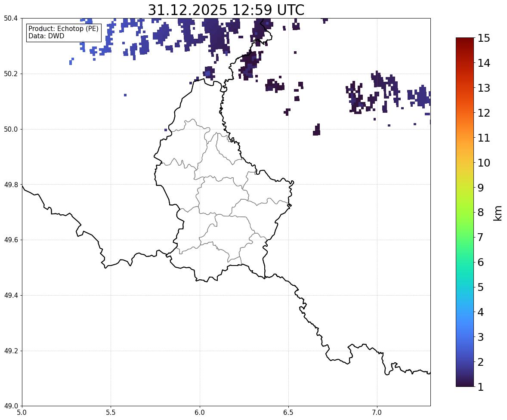Click colorbar tick value 4
The width and height of the screenshot is (507, 420).
pos(481,312)
